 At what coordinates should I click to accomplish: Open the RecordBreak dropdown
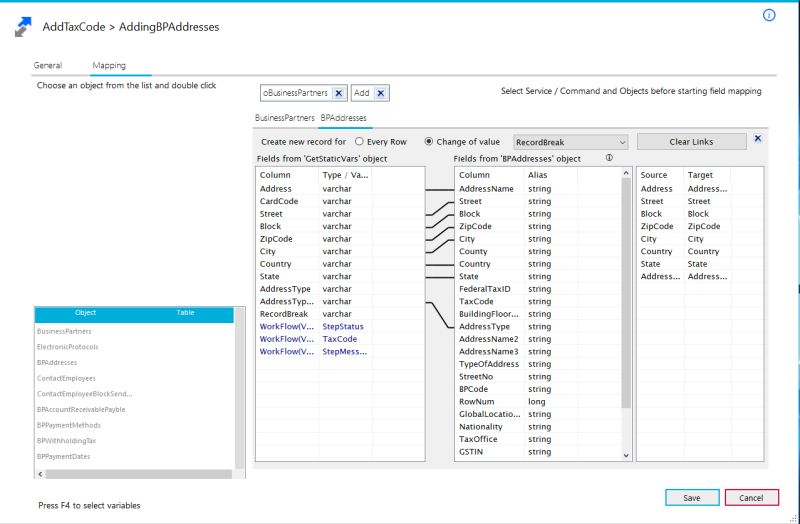(x=570, y=142)
